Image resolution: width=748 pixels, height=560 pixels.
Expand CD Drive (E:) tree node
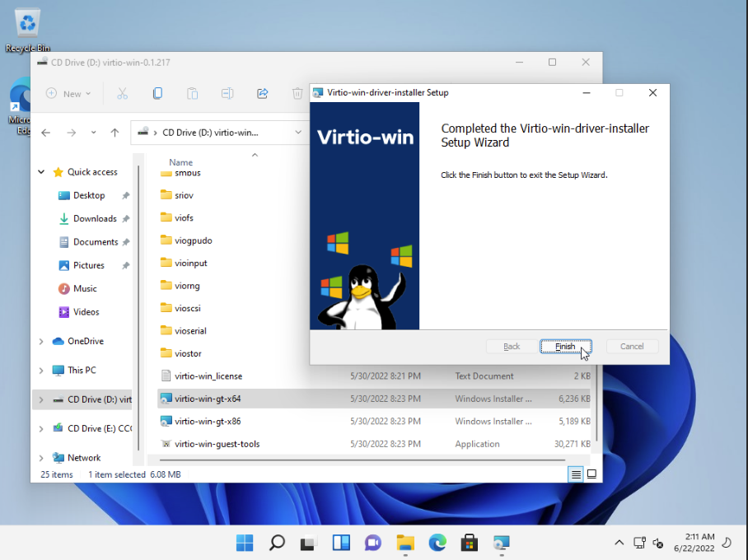click(41, 428)
